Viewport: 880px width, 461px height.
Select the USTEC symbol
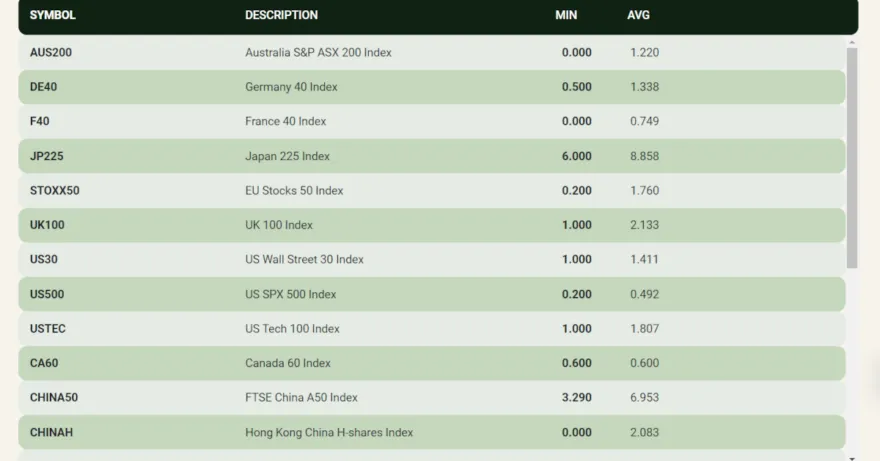tap(48, 328)
